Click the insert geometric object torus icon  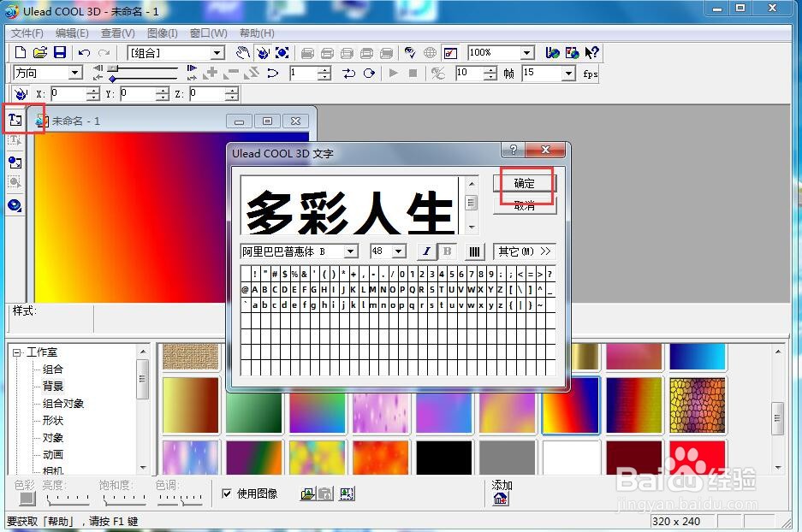[15, 205]
